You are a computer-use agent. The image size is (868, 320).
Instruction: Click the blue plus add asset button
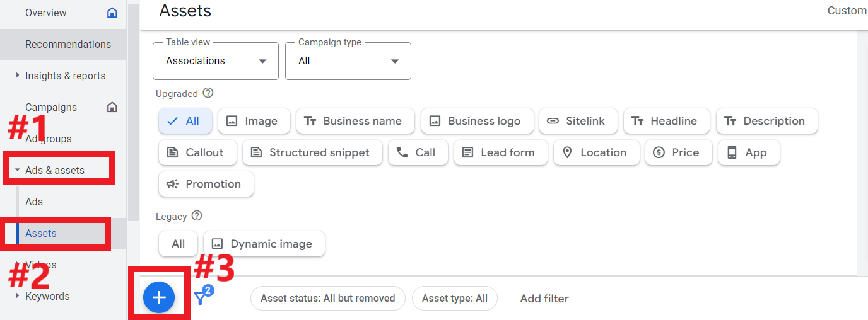159,297
